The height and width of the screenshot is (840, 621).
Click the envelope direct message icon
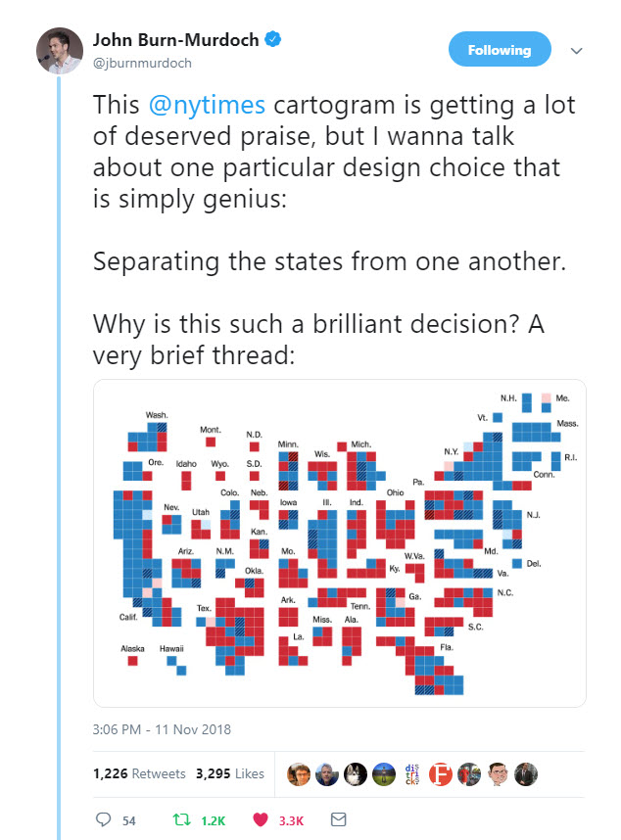coord(338,819)
